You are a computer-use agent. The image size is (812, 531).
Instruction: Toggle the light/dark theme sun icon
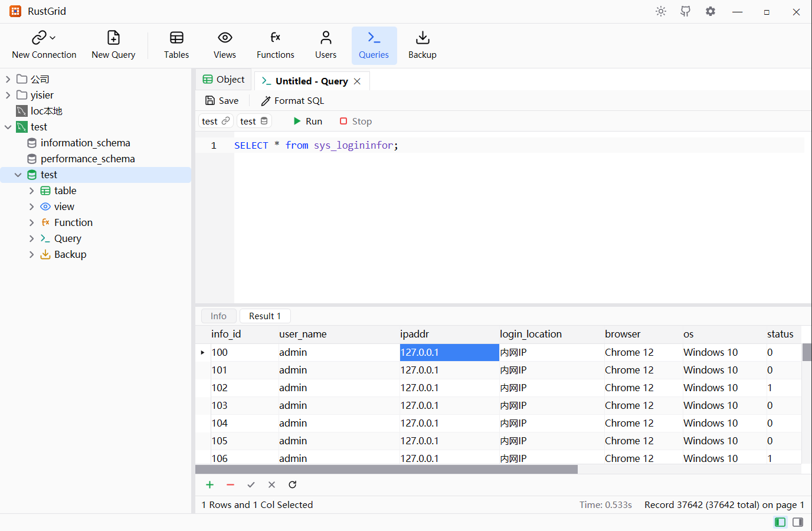point(661,11)
